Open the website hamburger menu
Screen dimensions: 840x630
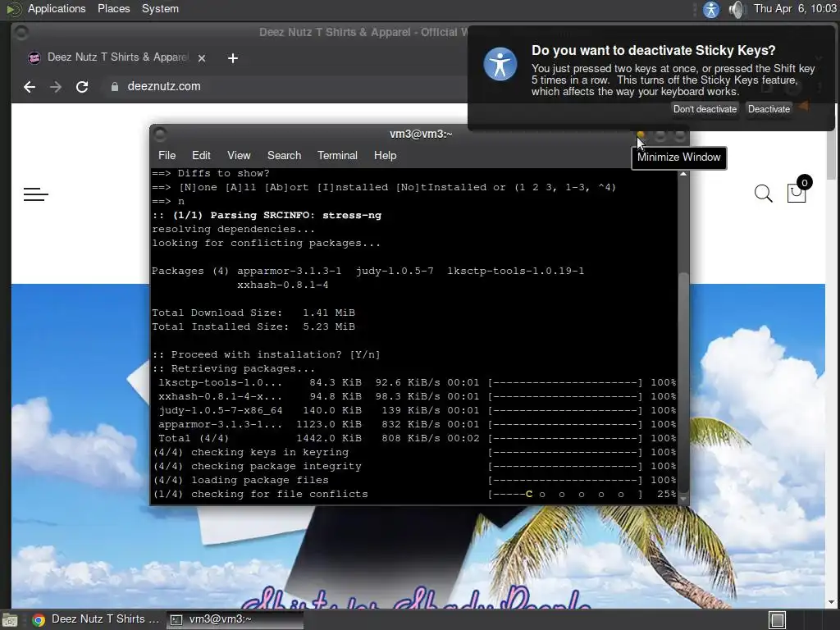[36, 194]
